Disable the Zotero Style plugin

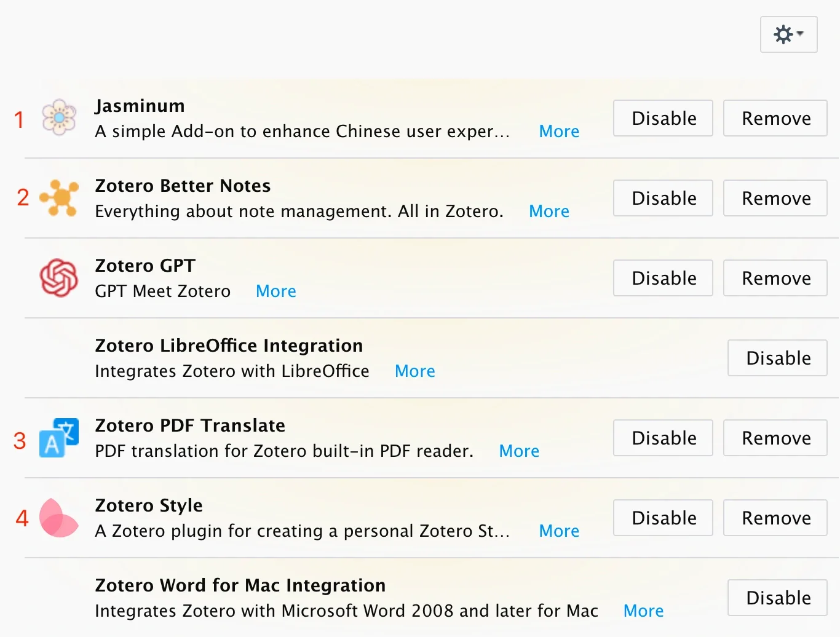coord(663,518)
